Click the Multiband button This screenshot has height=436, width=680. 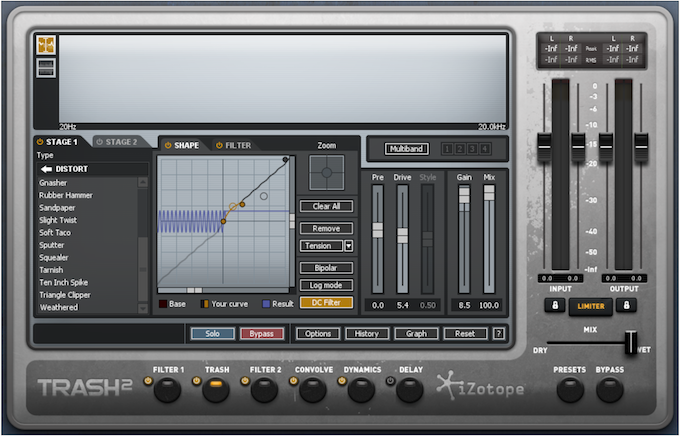tap(406, 149)
